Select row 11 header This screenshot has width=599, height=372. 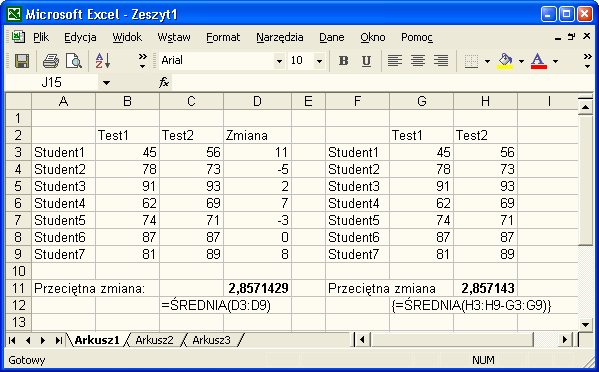pos(18,288)
